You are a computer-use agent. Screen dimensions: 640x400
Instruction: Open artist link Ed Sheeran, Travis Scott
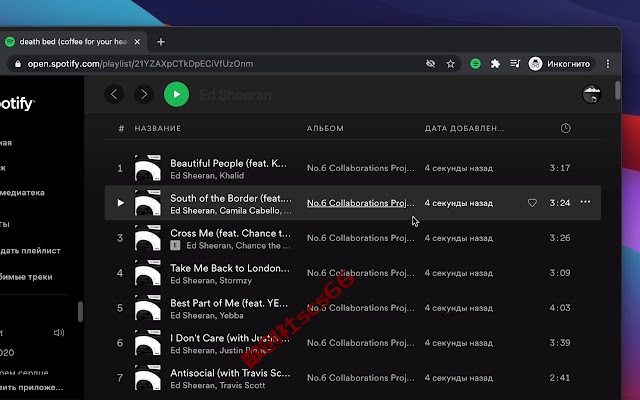218,385
